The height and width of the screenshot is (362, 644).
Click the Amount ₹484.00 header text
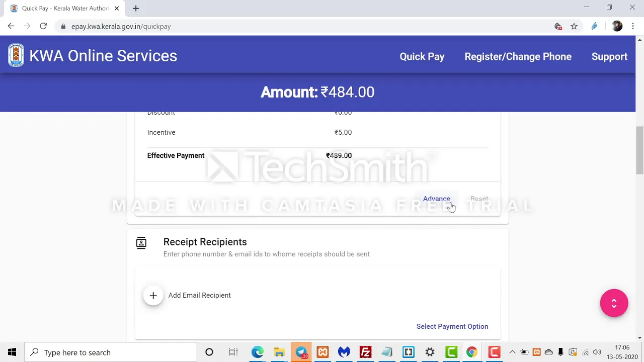317,92
